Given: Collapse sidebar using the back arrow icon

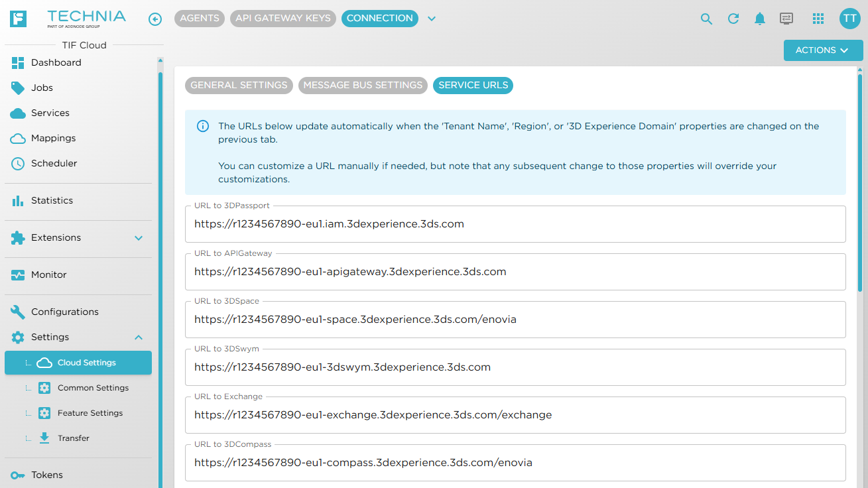Looking at the screenshot, I should pos(155,19).
